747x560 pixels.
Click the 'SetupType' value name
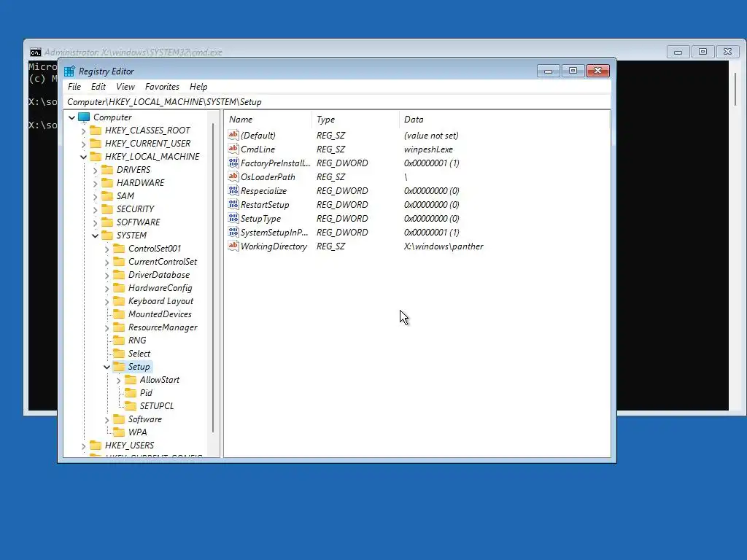click(260, 219)
